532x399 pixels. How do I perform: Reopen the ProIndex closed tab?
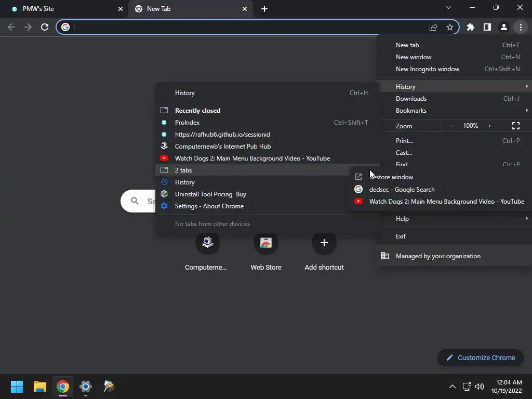pos(268,123)
